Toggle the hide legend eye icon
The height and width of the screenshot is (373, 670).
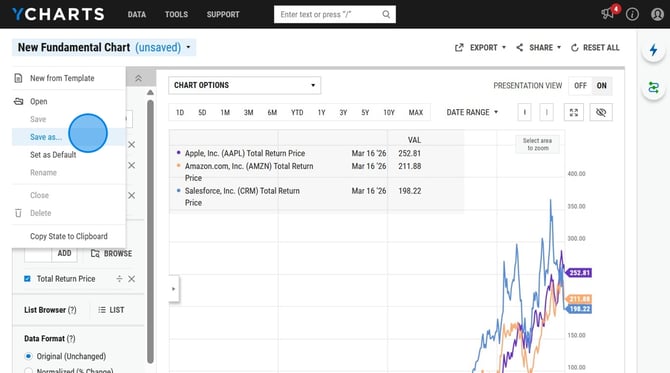point(601,112)
